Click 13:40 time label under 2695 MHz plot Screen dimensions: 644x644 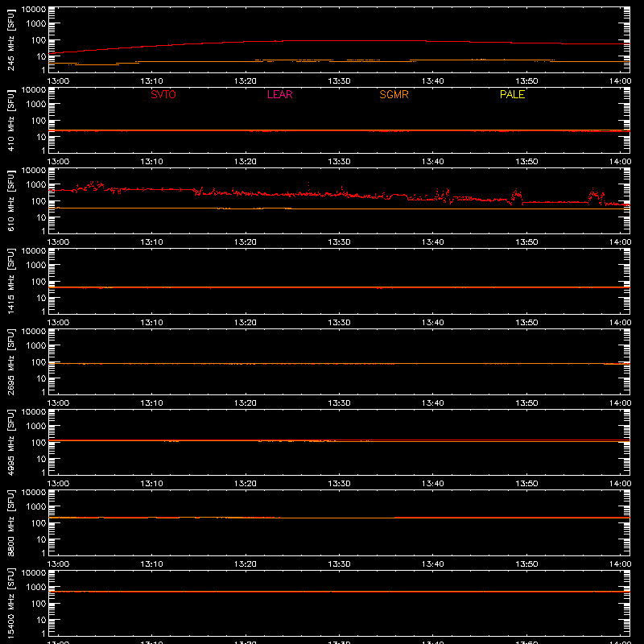click(432, 403)
